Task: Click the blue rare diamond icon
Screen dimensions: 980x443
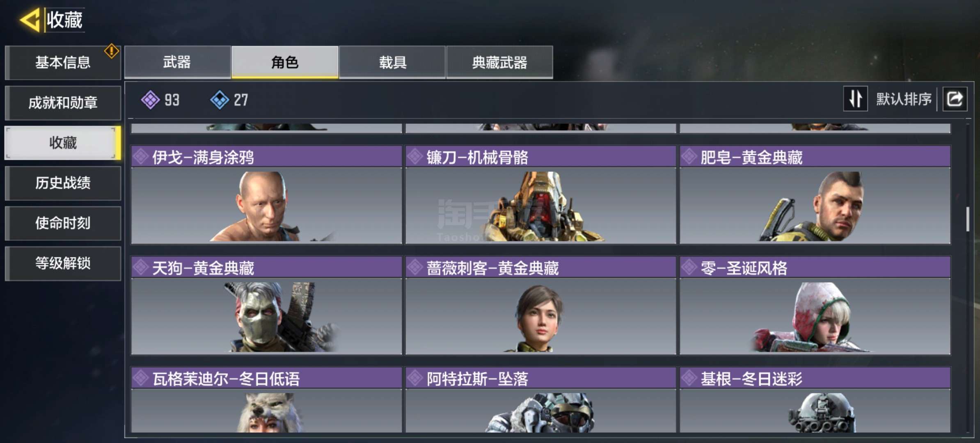Action: click(x=220, y=100)
